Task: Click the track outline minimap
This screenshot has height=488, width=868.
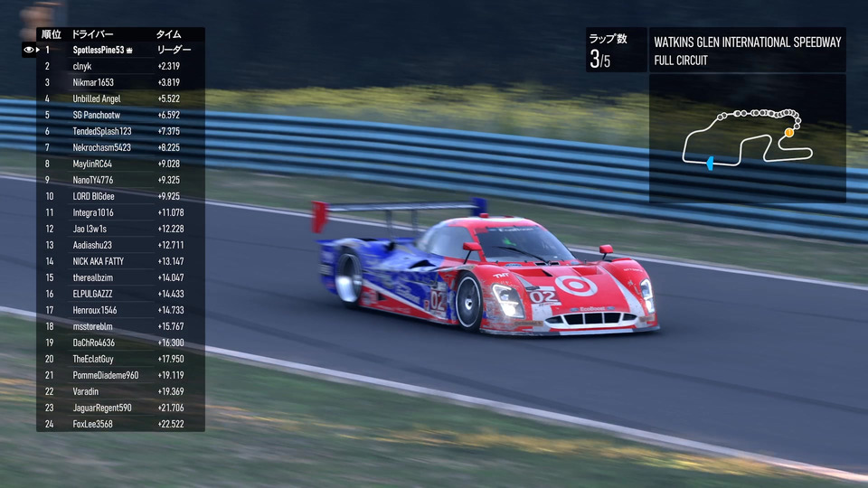Action: coord(748,138)
